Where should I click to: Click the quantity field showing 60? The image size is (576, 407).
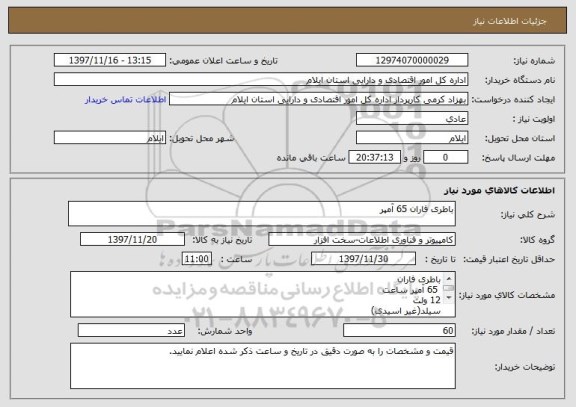[399, 330]
